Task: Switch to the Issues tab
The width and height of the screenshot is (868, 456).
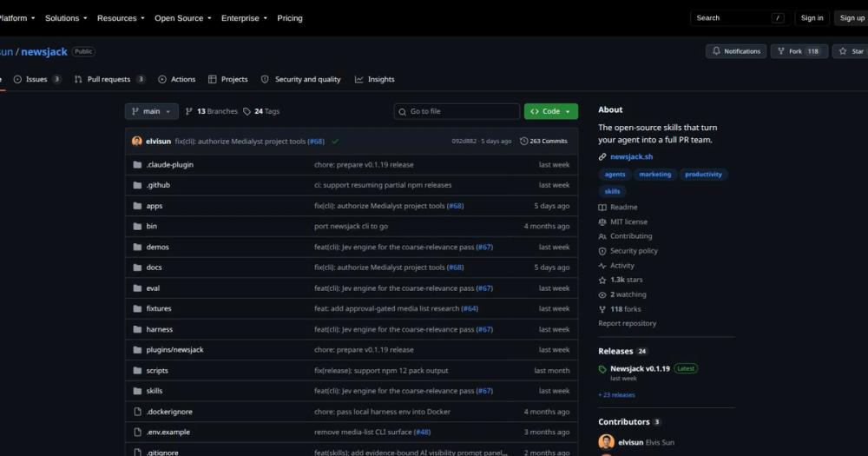Action: [37, 79]
